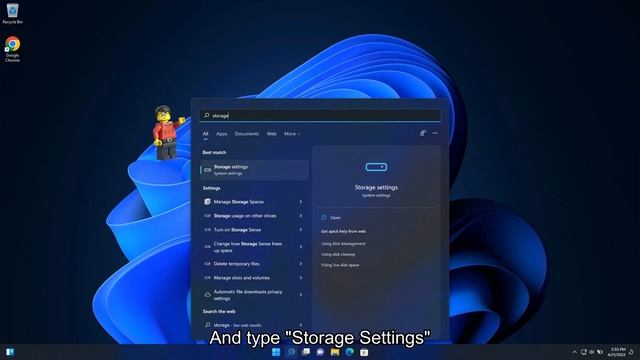640x360 pixels.
Task: Click the volume icon in system tray
Action: (x=591, y=352)
